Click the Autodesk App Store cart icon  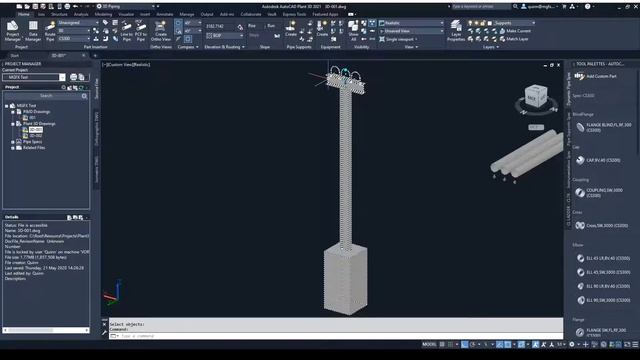[x=564, y=7]
